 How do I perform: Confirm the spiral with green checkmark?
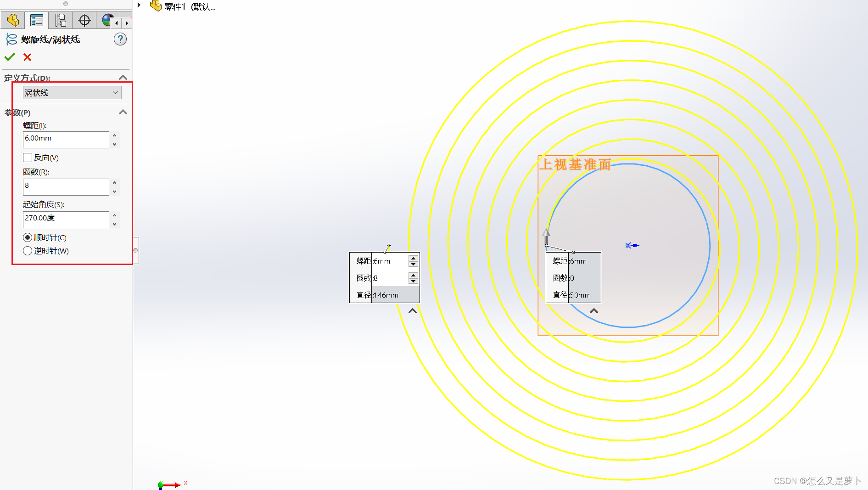(10, 57)
